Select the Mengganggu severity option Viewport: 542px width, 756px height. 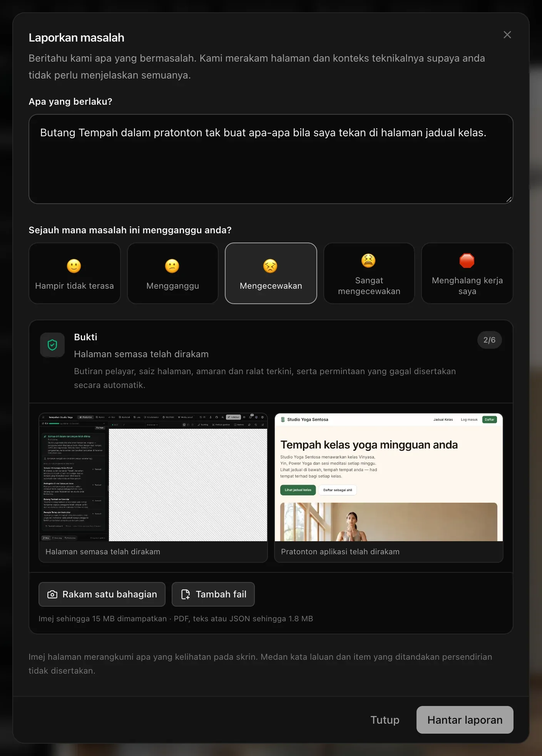(172, 273)
